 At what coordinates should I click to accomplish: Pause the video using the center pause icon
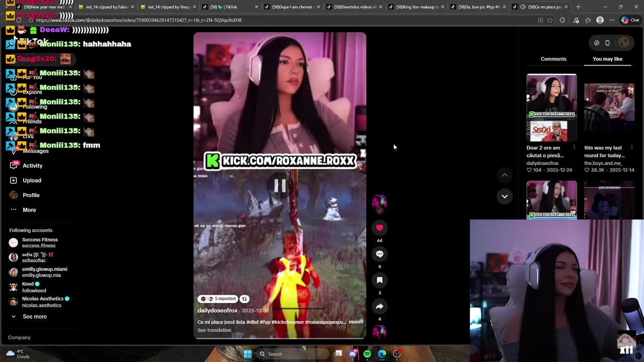click(280, 186)
